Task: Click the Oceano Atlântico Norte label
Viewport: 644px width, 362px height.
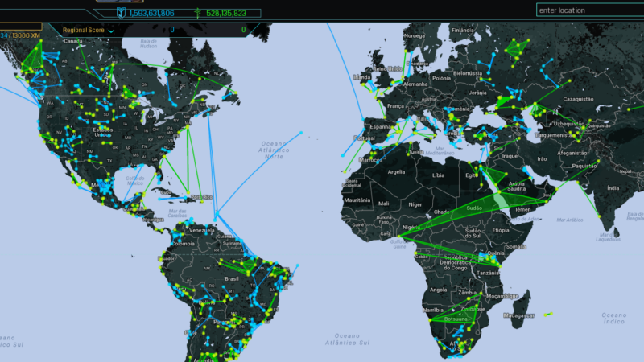Action: (274, 150)
